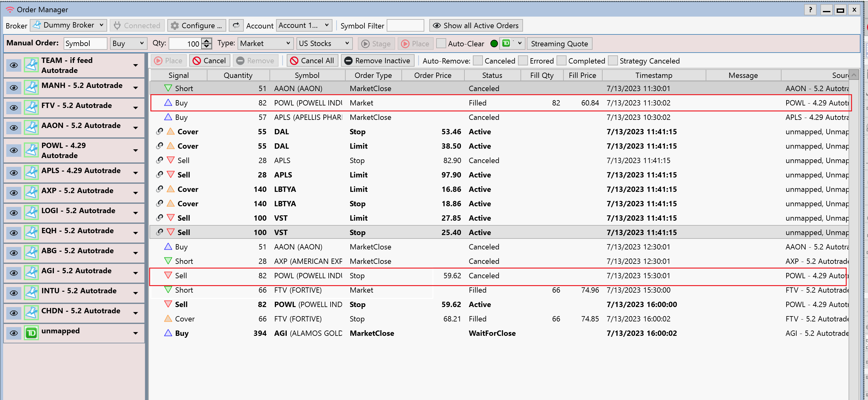Sort by the Status column header
The image size is (868, 400).
point(492,75)
